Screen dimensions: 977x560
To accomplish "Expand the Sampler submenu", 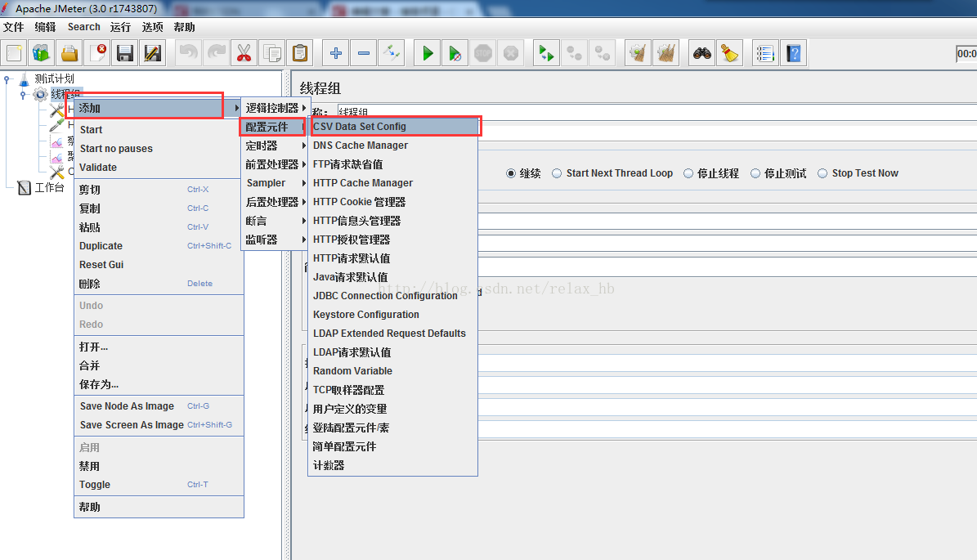I will coord(276,183).
